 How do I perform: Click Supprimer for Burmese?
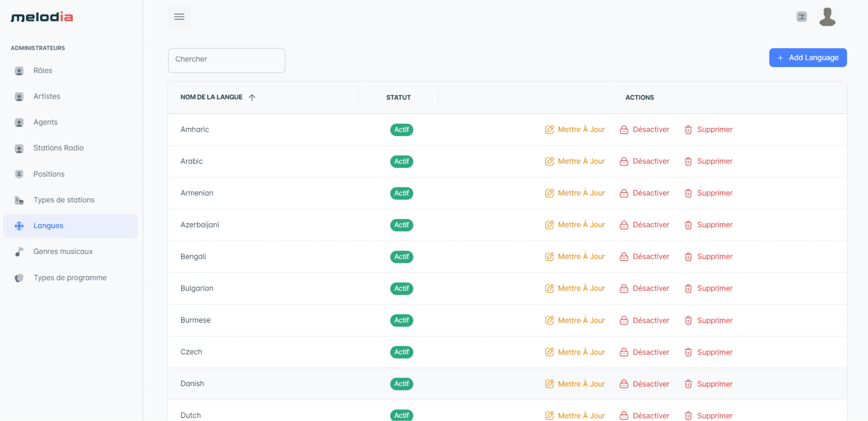[714, 320]
